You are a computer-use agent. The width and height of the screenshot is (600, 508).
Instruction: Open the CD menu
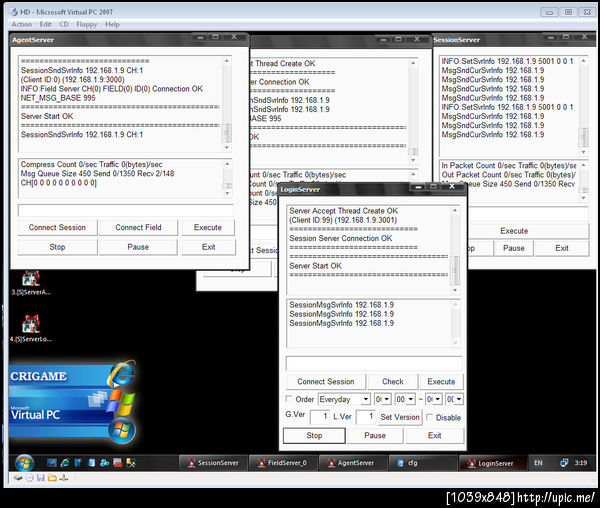tap(64, 24)
